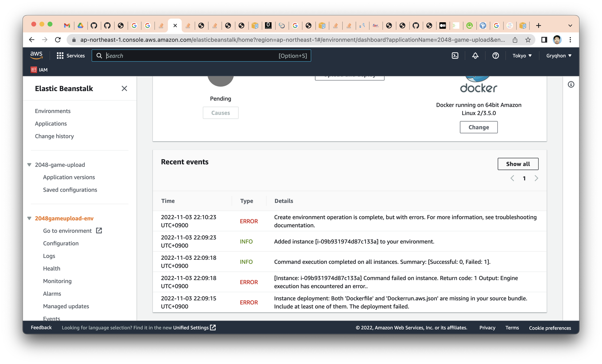Go to the previous events page

tap(512, 178)
